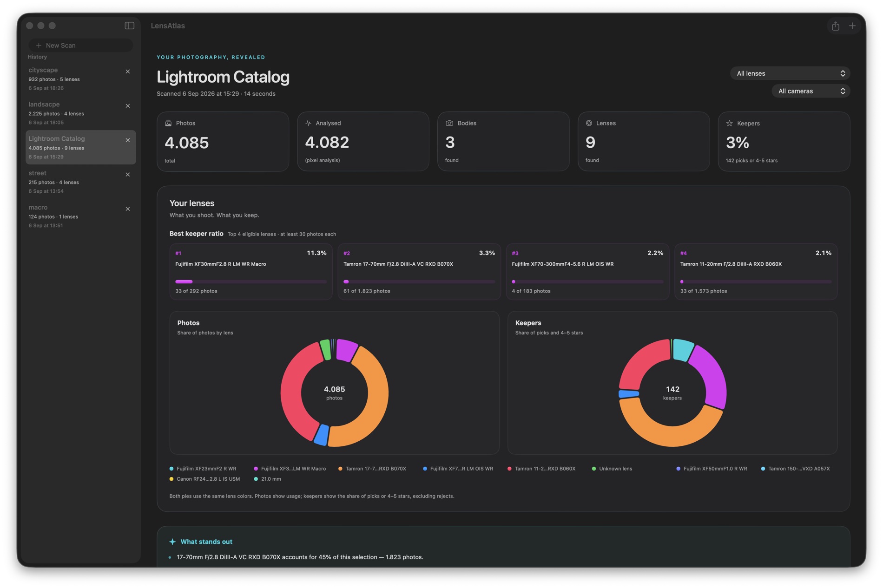Open the All lenses dropdown
The height and width of the screenshot is (588, 883).
pos(790,73)
